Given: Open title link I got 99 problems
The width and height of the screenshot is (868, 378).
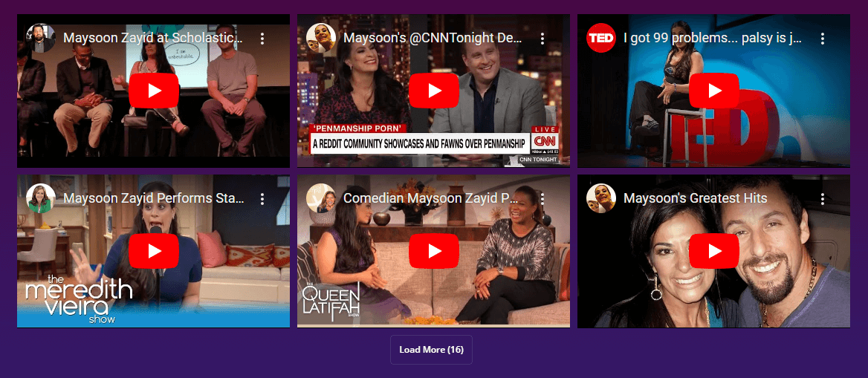Looking at the screenshot, I should pyautogui.click(x=713, y=38).
